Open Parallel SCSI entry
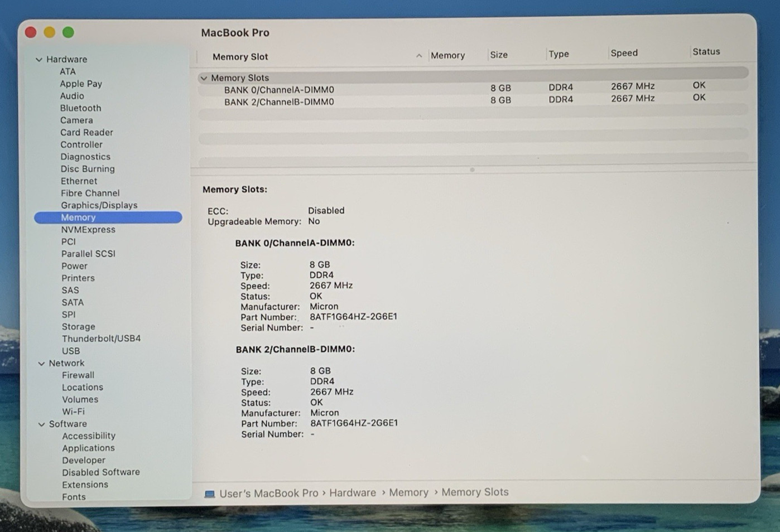Image resolution: width=780 pixels, height=532 pixels. click(x=88, y=254)
